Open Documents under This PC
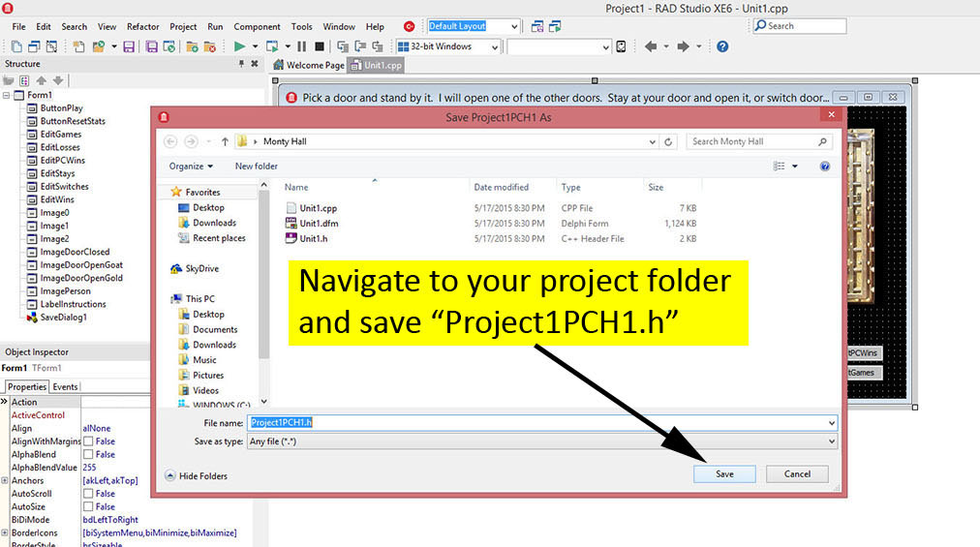 point(214,329)
